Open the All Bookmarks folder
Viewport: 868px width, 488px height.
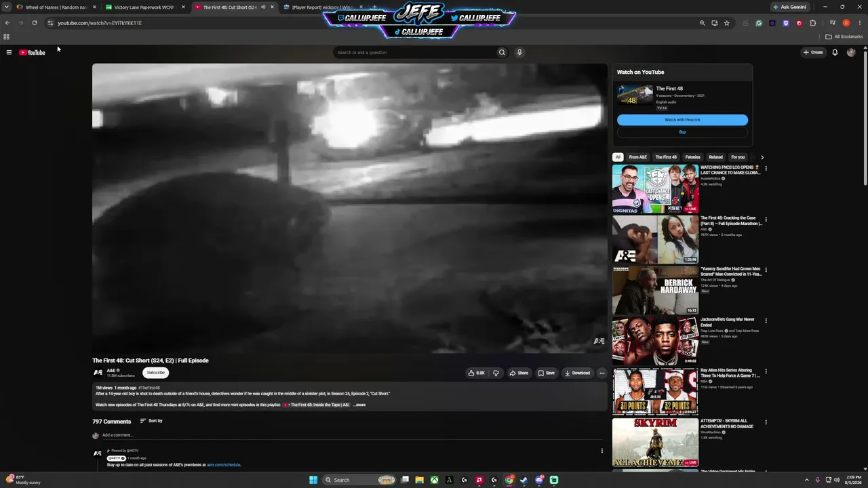tap(844, 37)
